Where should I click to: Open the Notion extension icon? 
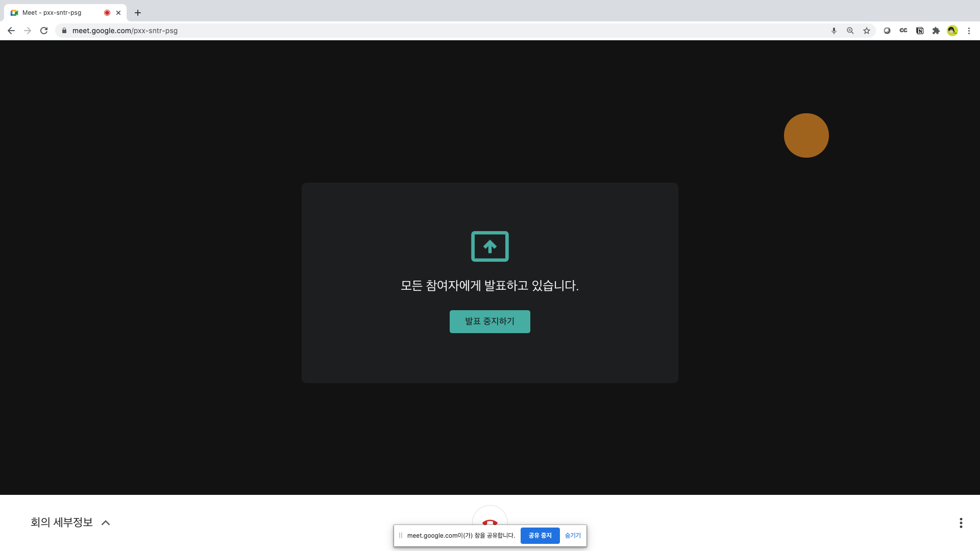click(x=919, y=31)
